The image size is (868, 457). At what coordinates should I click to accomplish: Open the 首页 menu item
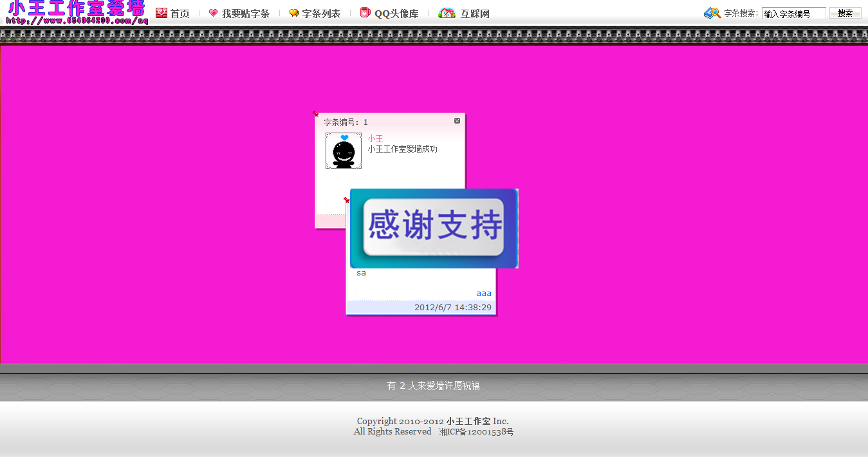click(180, 14)
